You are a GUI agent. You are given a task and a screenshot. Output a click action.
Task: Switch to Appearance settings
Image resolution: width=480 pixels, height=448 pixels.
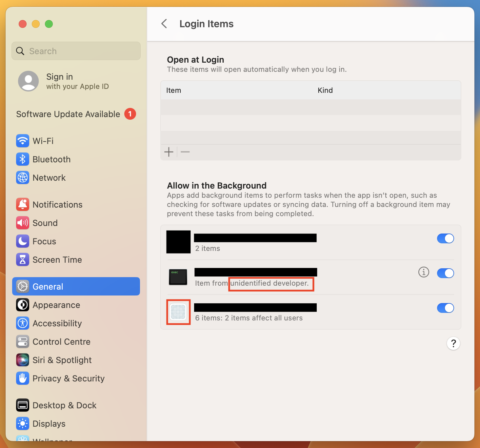click(x=56, y=305)
